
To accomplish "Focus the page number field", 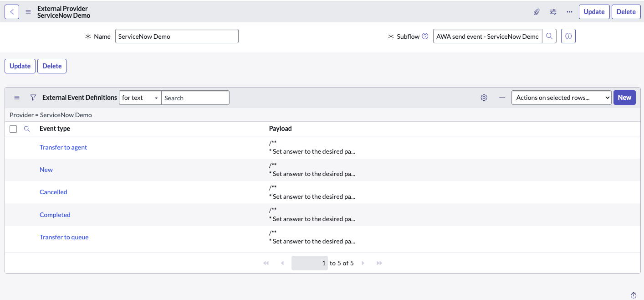I will coord(310,263).
